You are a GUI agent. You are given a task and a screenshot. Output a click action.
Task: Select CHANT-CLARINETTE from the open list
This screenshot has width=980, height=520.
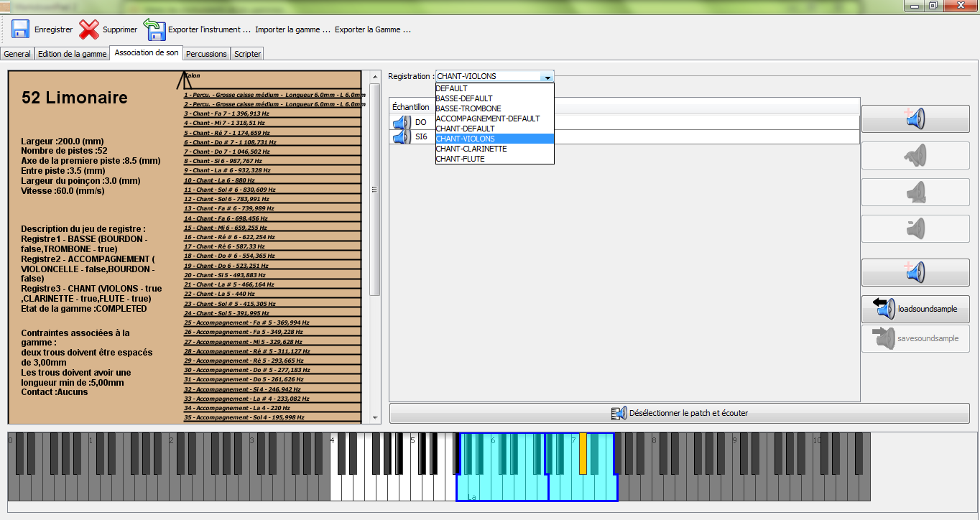[x=472, y=149]
